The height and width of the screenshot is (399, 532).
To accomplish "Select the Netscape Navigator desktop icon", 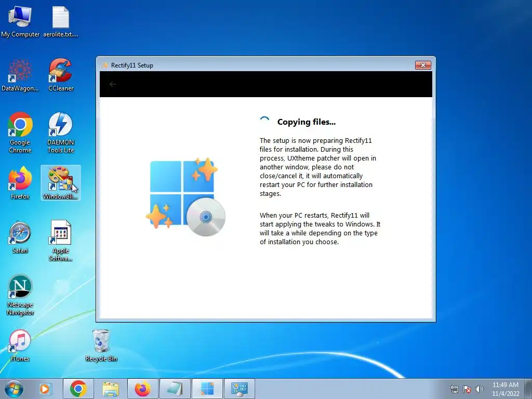I will click(x=20, y=295).
